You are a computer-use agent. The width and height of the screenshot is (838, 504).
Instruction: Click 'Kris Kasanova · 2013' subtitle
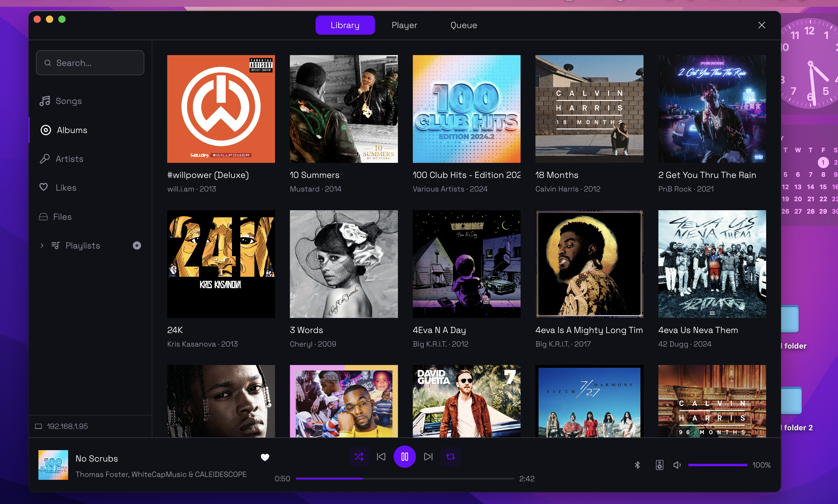click(x=203, y=344)
